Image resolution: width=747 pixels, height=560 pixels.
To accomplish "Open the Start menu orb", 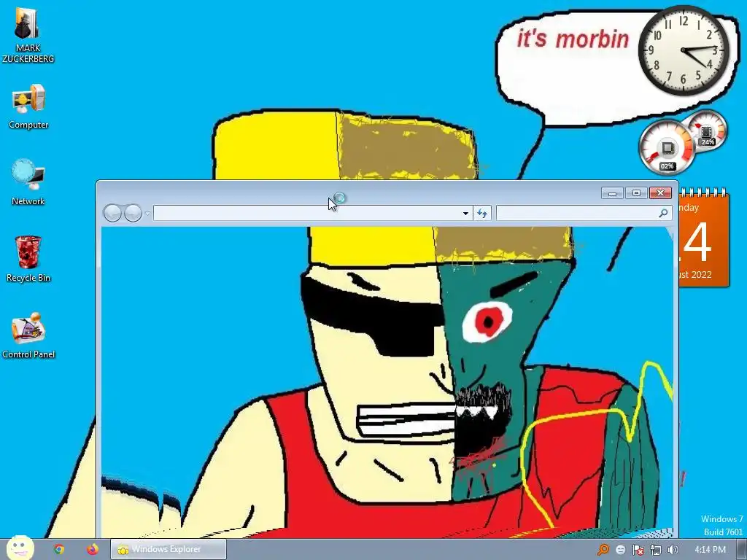I will 20,548.
